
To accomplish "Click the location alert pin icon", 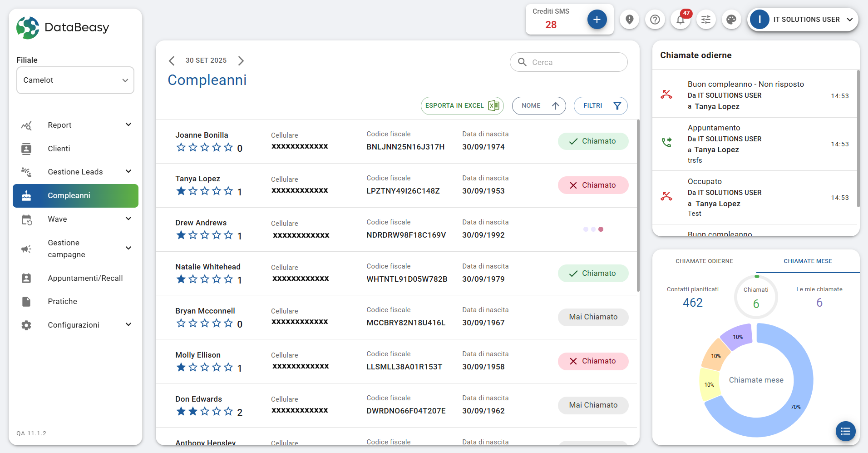I will click(x=629, y=20).
